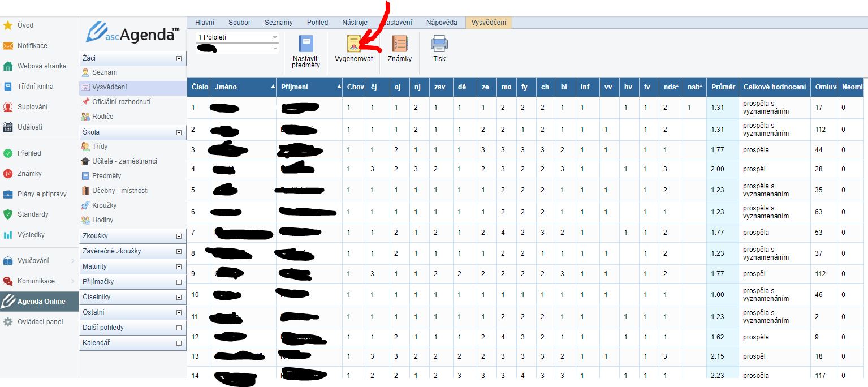Viewport: 868px width, 387px height.
Task: Click the Tisk printer icon
Action: tap(439, 44)
